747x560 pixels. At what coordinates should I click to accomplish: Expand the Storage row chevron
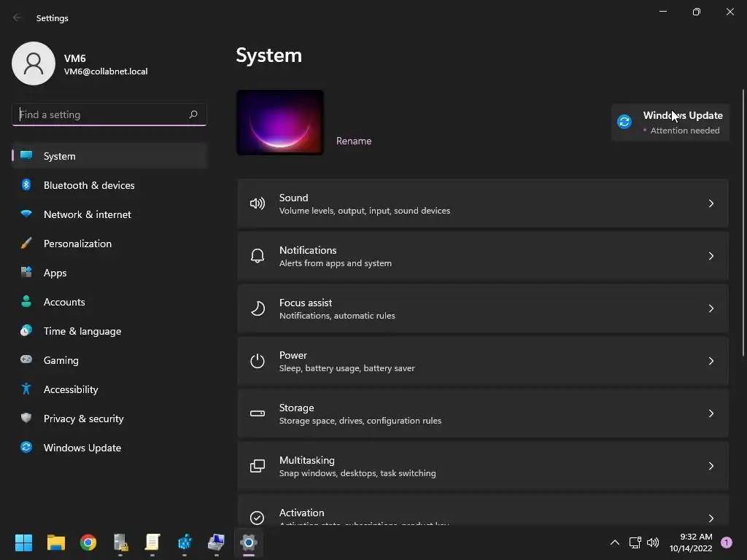pos(711,413)
